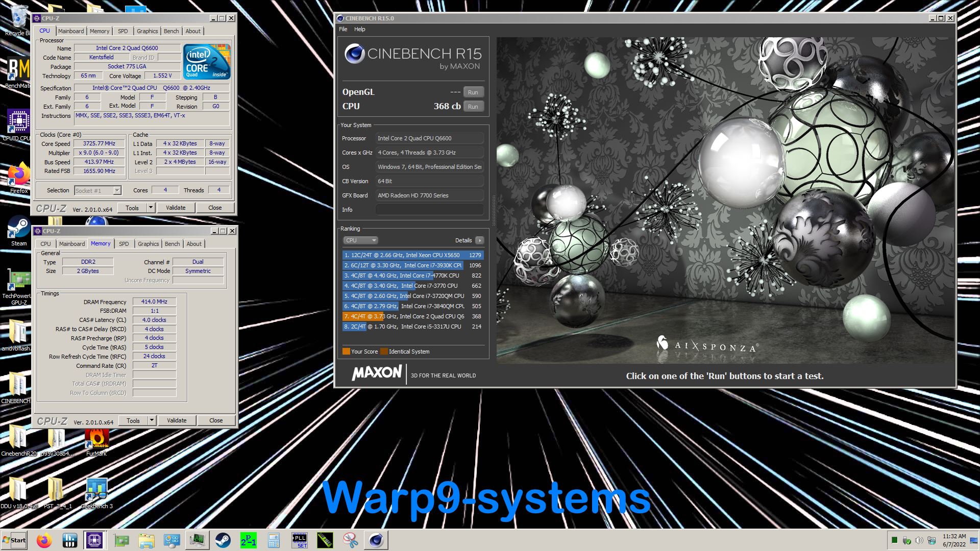The width and height of the screenshot is (980, 551).
Task: Open About tab in top CPU-Z window
Action: tap(193, 31)
